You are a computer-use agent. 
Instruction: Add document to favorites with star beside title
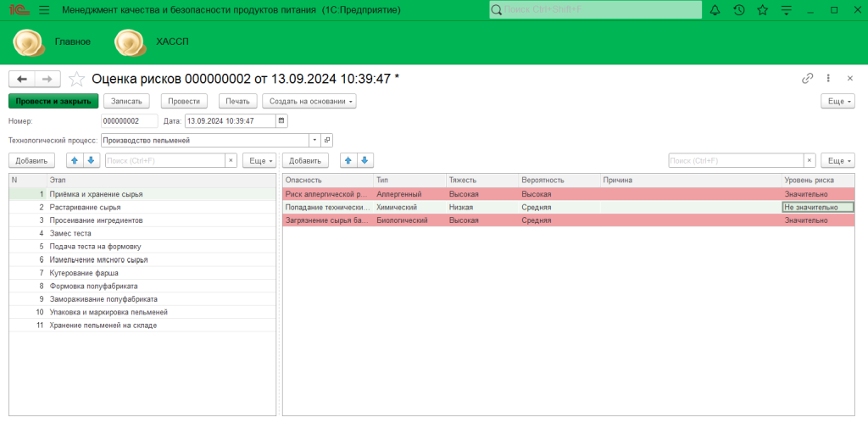click(76, 79)
